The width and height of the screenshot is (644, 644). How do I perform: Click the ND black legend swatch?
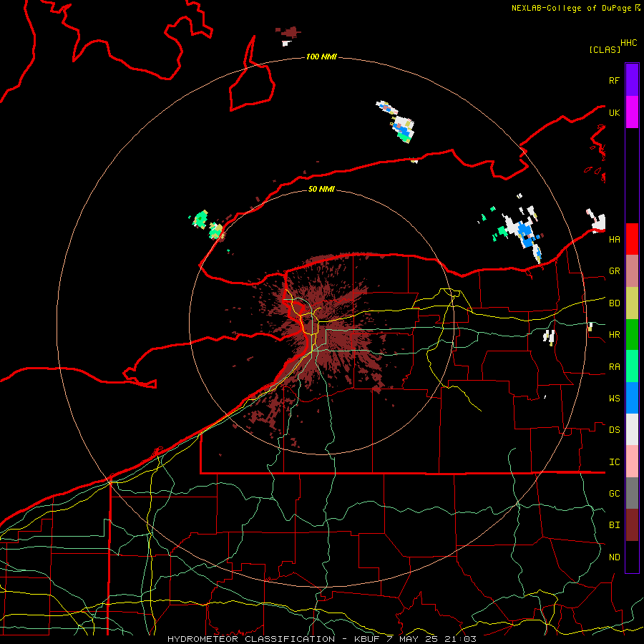632,557
